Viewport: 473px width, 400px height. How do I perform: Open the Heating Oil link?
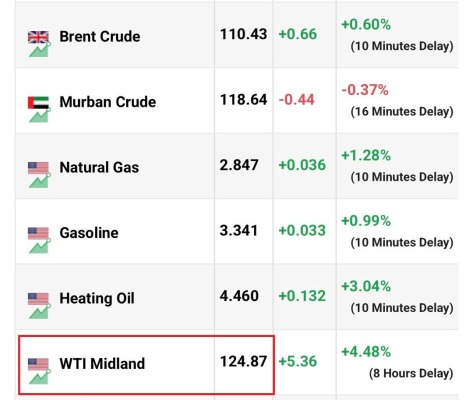[97, 298]
